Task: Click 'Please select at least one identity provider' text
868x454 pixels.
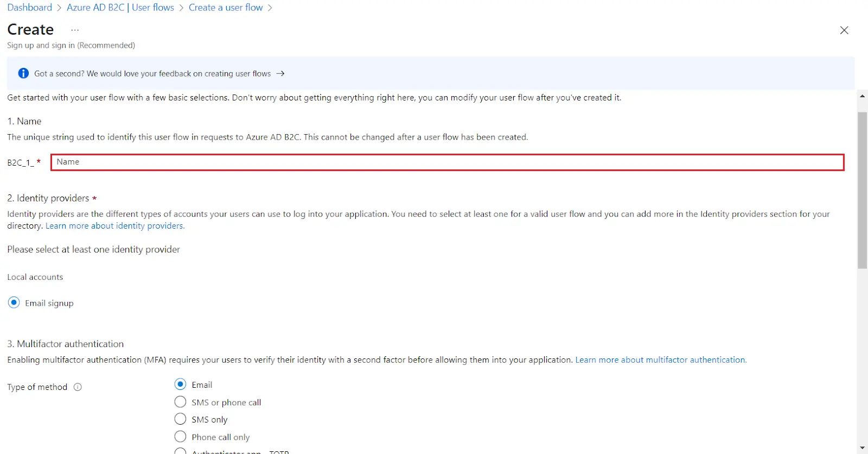Action: click(x=94, y=249)
